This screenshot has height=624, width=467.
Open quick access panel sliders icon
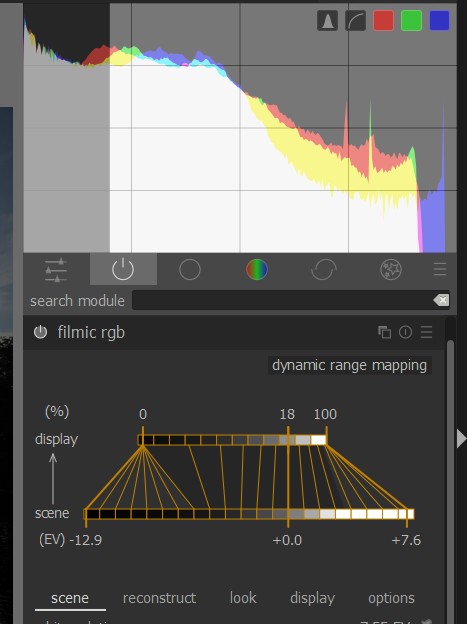click(x=56, y=269)
